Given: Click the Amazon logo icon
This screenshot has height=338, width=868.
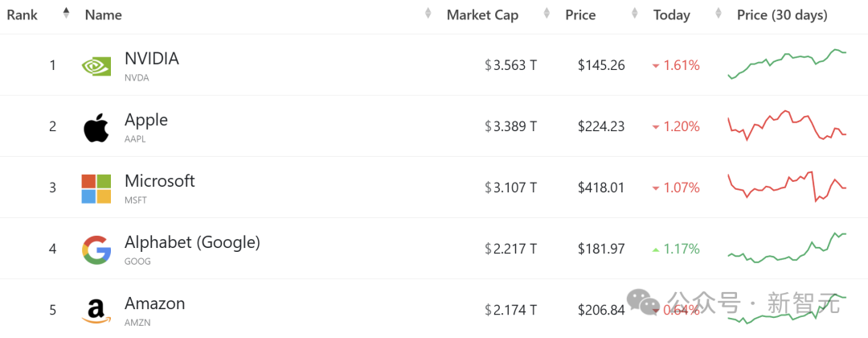Looking at the screenshot, I should click(96, 311).
